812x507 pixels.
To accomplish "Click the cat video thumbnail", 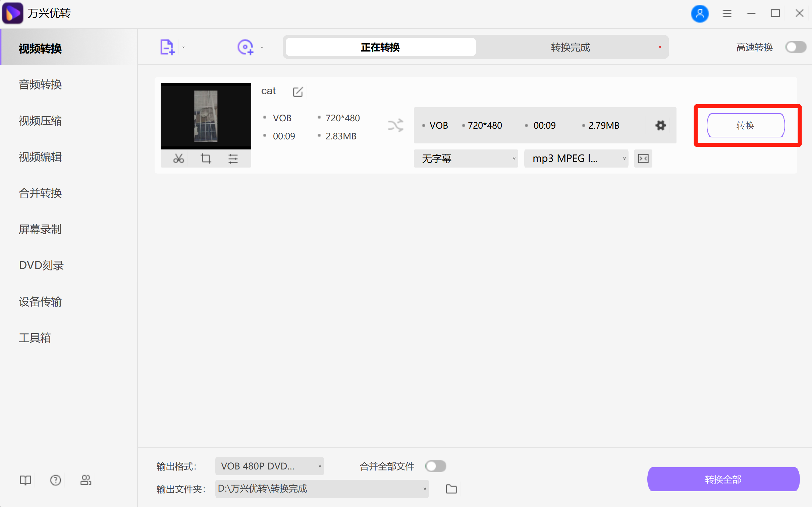I will pyautogui.click(x=206, y=116).
